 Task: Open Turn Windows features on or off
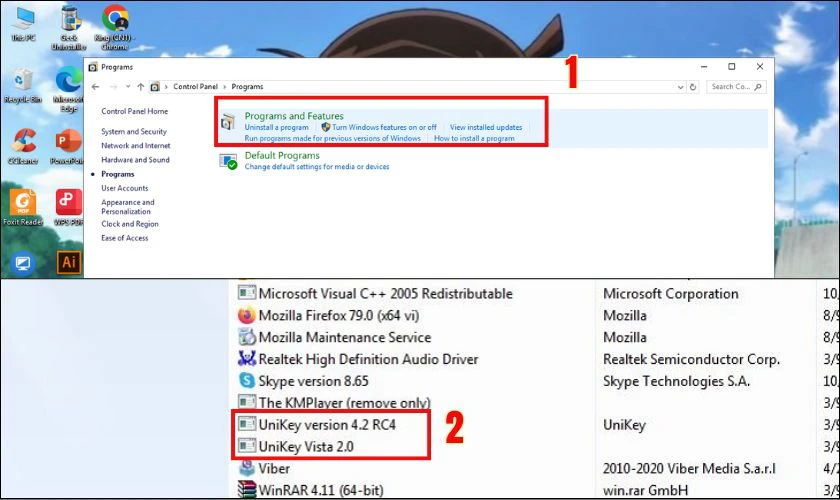tap(384, 128)
